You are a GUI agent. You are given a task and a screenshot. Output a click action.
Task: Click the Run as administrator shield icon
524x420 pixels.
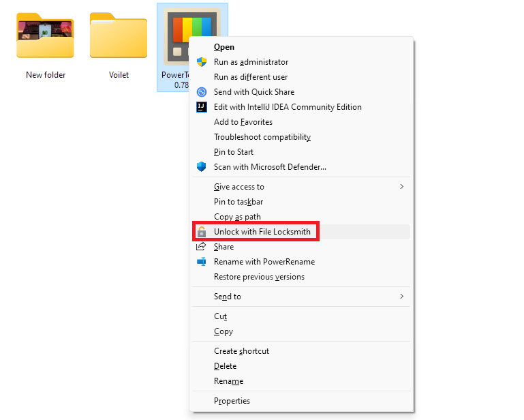(202, 62)
